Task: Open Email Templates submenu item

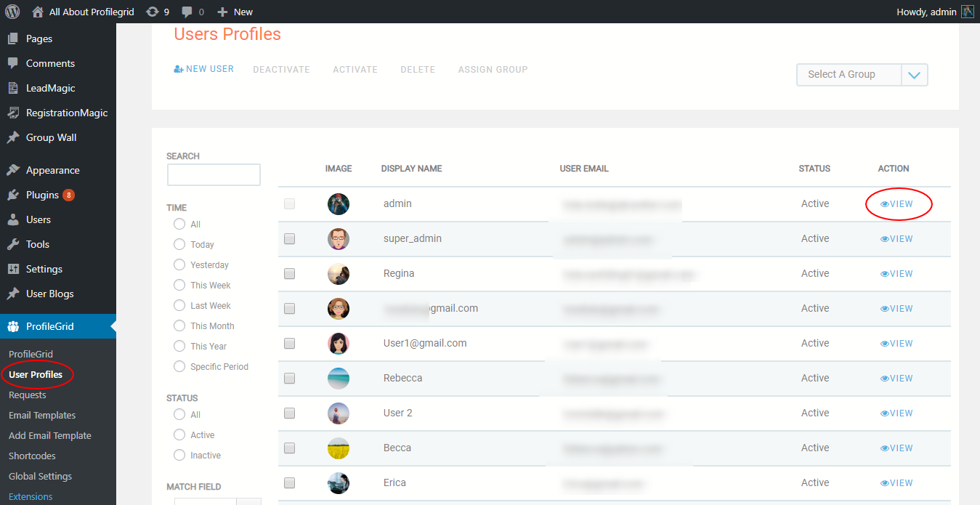Action: pyautogui.click(x=42, y=416)
